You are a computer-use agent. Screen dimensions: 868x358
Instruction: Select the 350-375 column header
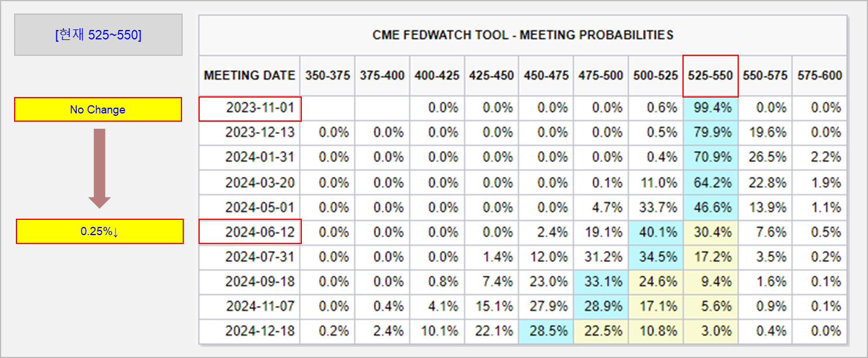point(327,75)
